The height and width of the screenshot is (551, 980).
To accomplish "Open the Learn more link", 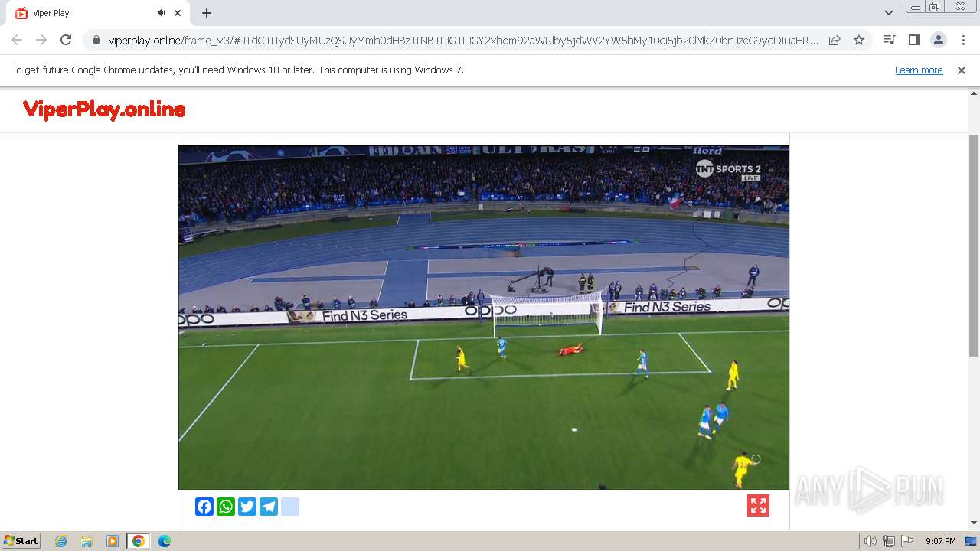I will coord(919,70).
